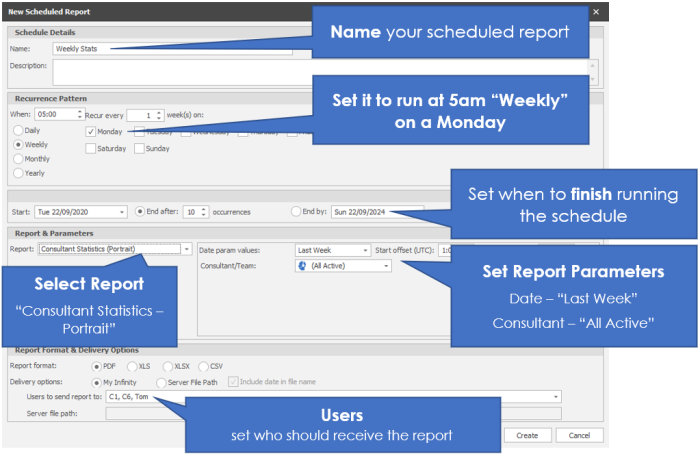The height and width of the screenshot is (456, 700).
Task: Click the consultant icon in Consultant/Team field
Action: [x=303, y=266]
